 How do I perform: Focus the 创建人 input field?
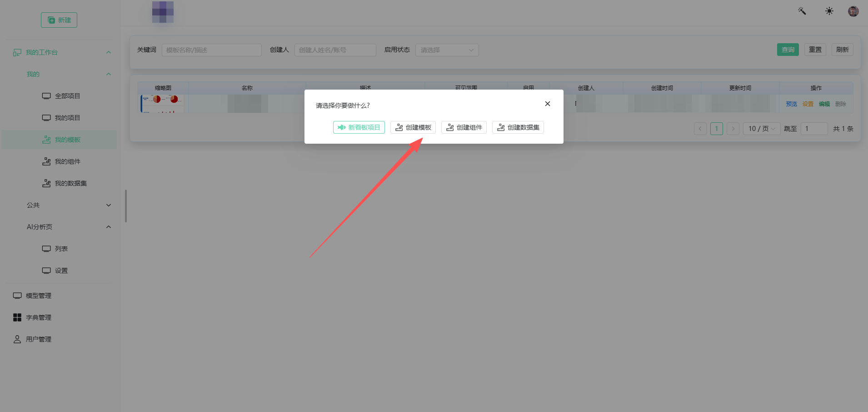tap(335, 50)
